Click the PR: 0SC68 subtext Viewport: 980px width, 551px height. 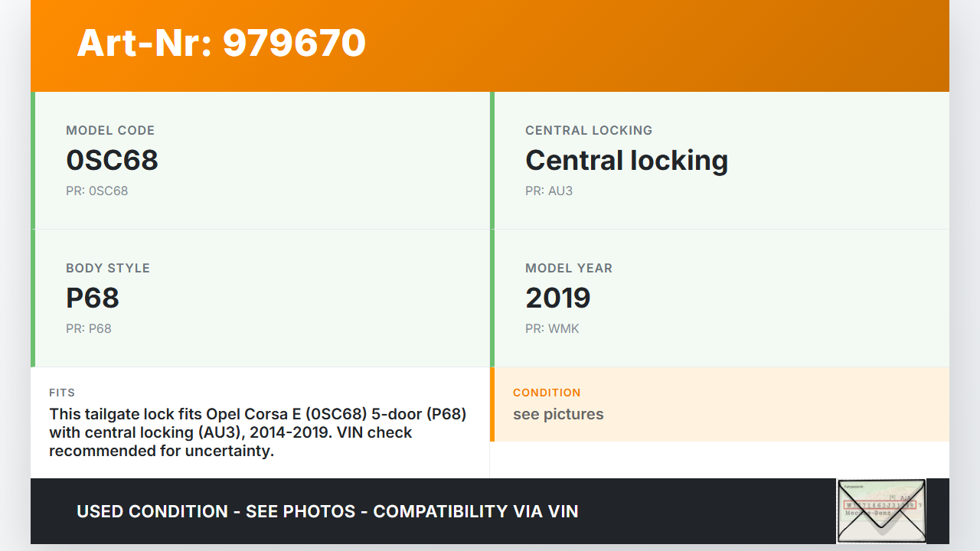tap(96, 191)
